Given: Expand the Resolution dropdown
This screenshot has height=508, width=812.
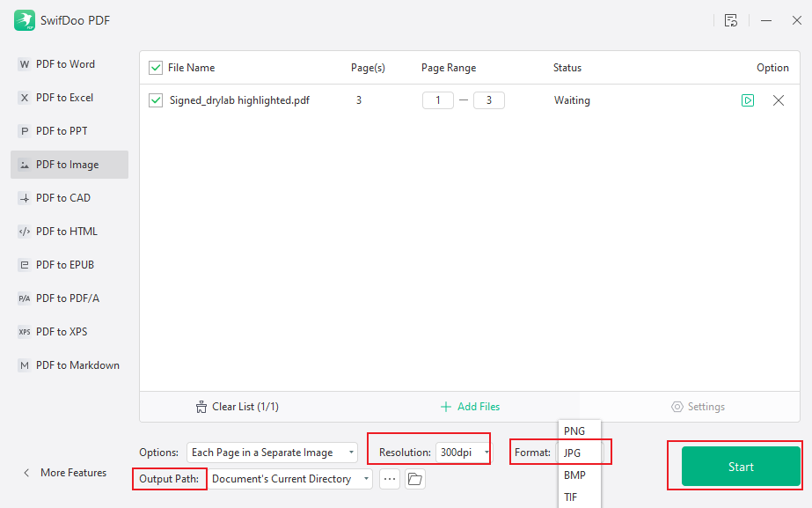Looking at the screenshot, I should [x=486, y=452].
